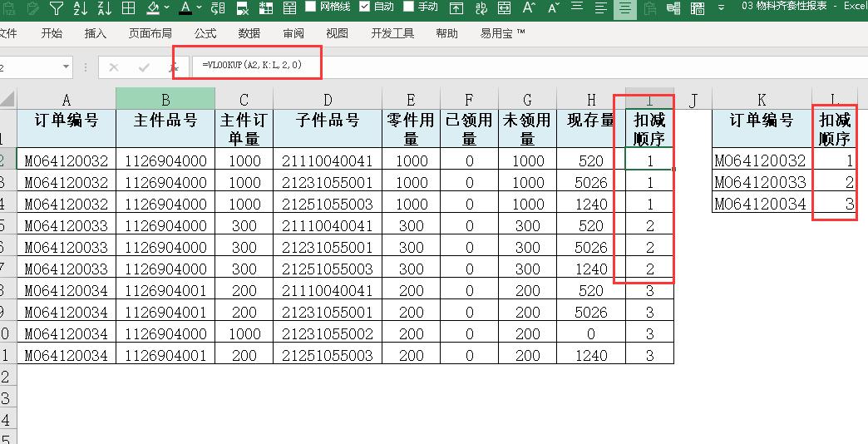Open the 审阅 ribbon tab

[293, 33]
